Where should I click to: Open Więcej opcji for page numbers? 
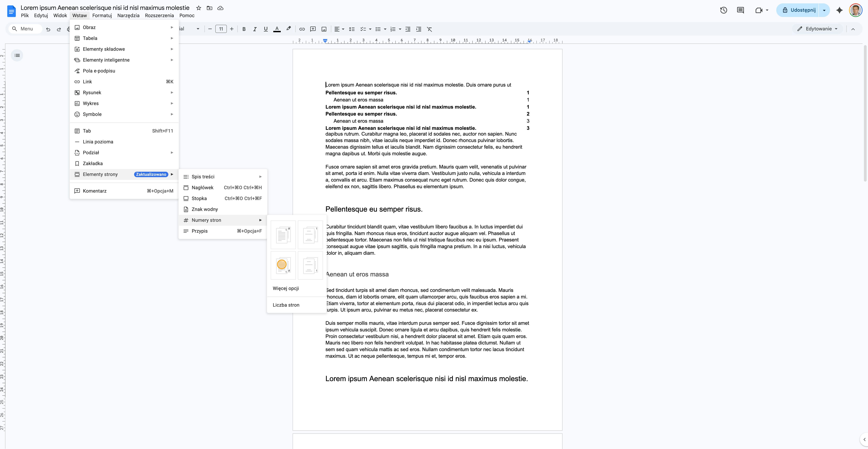pos(286,288)
